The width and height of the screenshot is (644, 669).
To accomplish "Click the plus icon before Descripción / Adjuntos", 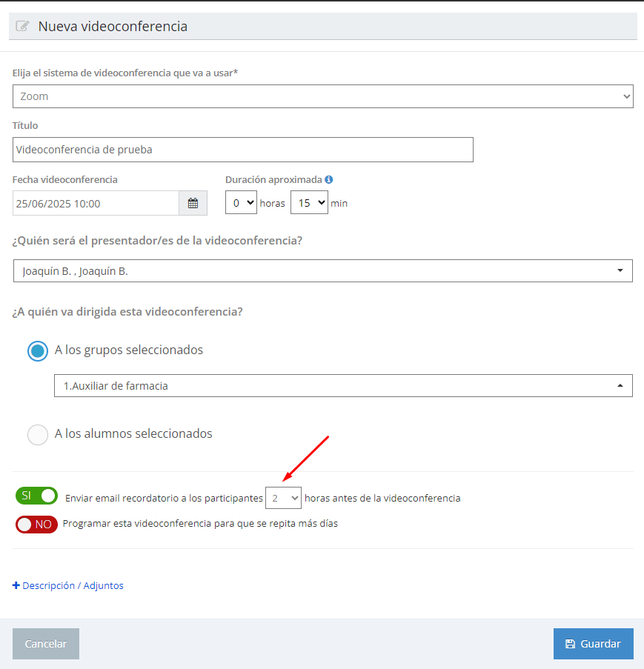I will pos(16,585).
